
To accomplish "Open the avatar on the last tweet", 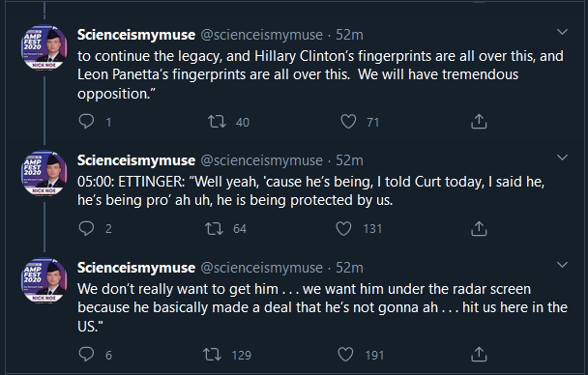I will pyautogui.click(x=44, y=280).
